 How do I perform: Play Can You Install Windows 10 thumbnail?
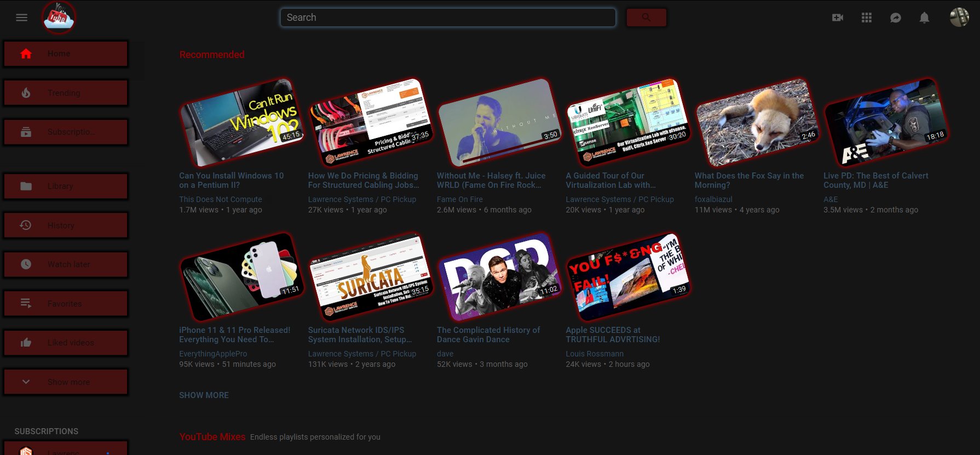[241, 122]
